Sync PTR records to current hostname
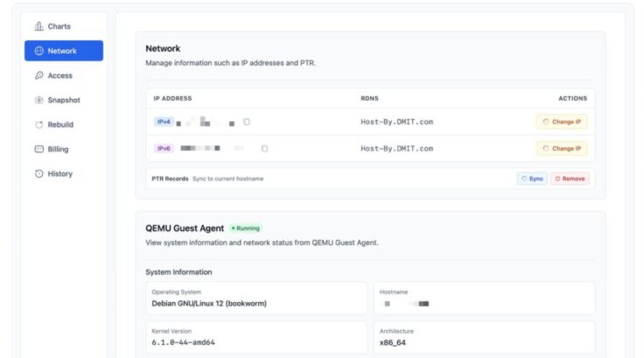Viewport: 644px width, 358px height. pos(532,179)
